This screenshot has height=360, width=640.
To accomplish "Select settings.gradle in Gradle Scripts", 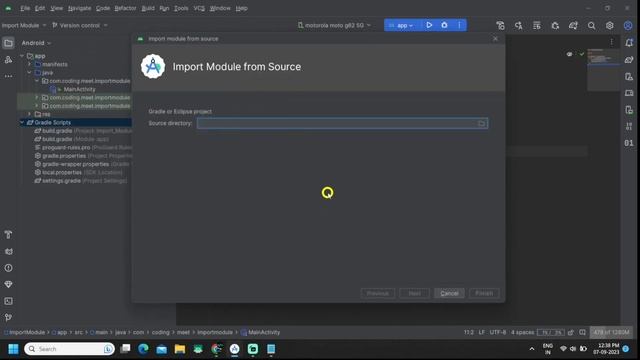I will [62, 180].
